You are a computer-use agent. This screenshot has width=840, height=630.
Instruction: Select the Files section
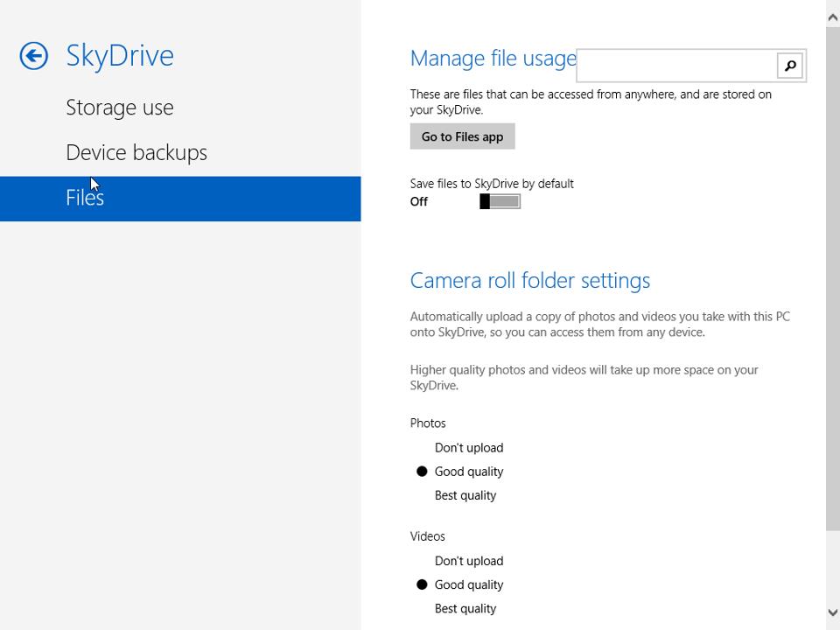coord(180,199)
